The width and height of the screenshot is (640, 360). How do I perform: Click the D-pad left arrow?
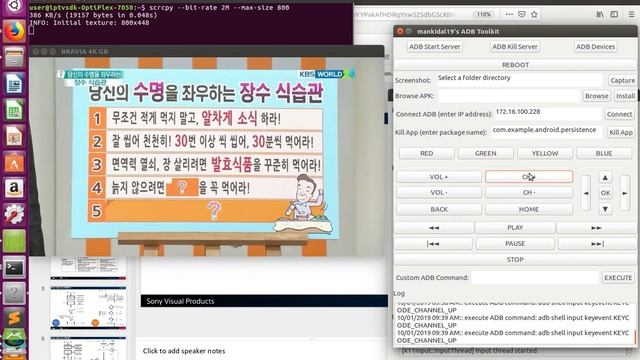coord(586,193)
